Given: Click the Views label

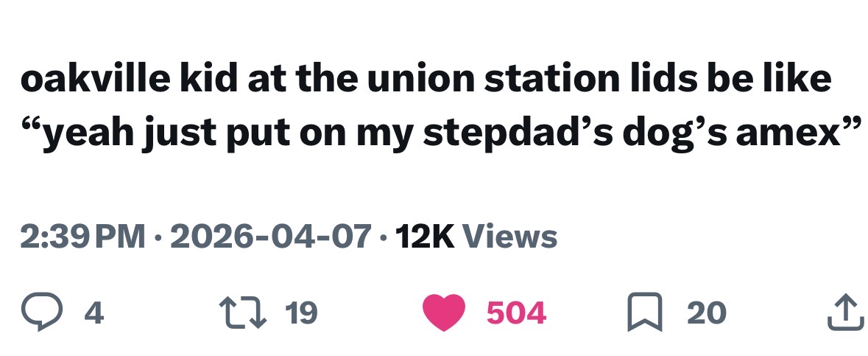Looking at the screenshot, I should pos(511,237).
